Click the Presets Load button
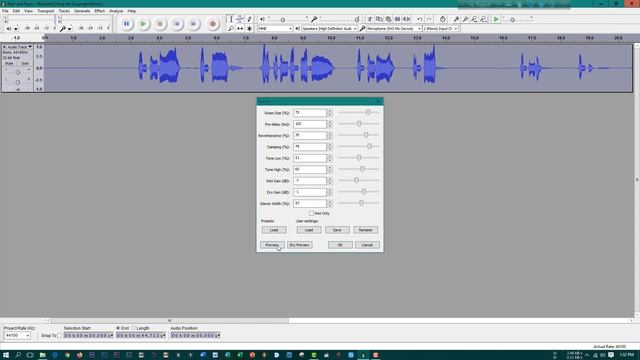 pos(274,230)
